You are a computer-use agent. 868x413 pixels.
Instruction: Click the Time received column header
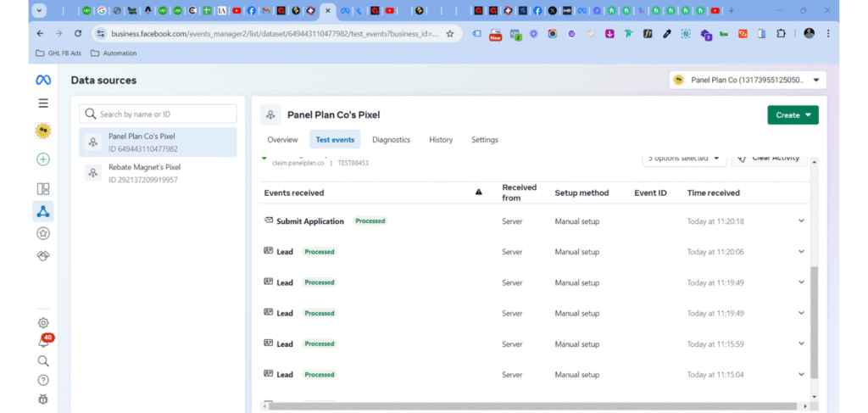click(x=714, y=193)
